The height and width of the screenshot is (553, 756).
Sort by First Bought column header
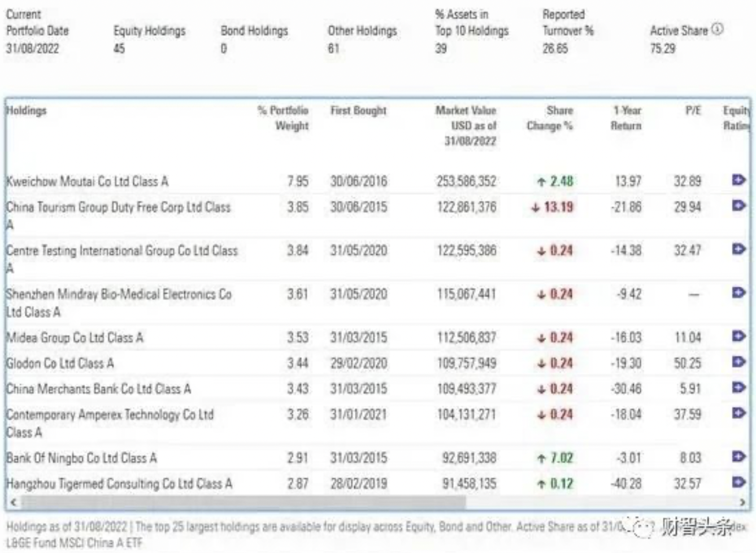358,111
